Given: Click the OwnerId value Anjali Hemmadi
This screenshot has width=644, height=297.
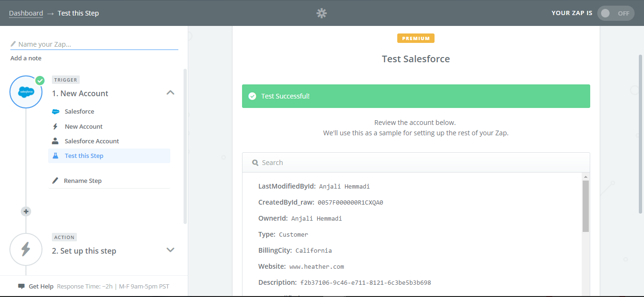Looking at the screenshot, I should 317,219.
